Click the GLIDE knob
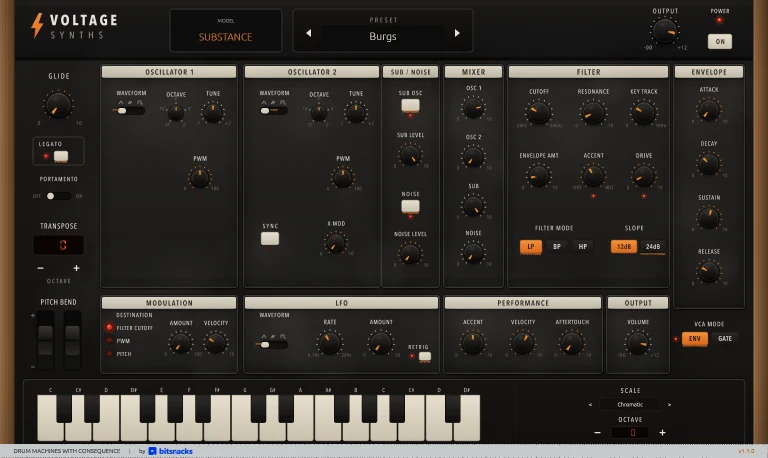The width and height of the screenshot is (768, 458). (x=58, y=105)
